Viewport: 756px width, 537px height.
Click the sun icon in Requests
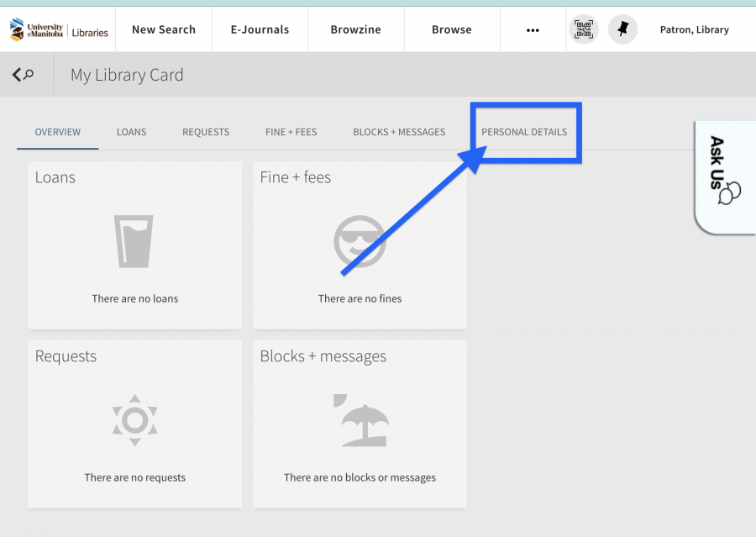(x=134, y=419)
